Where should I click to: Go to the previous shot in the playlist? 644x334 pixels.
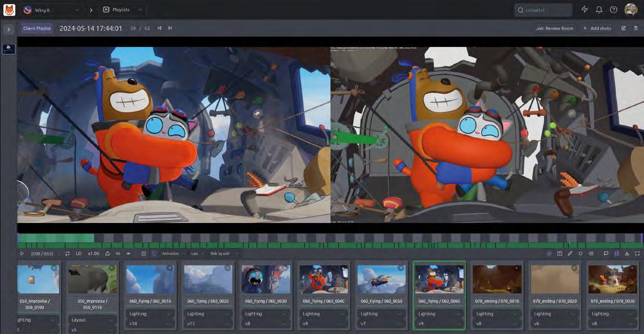click(159, 28)
